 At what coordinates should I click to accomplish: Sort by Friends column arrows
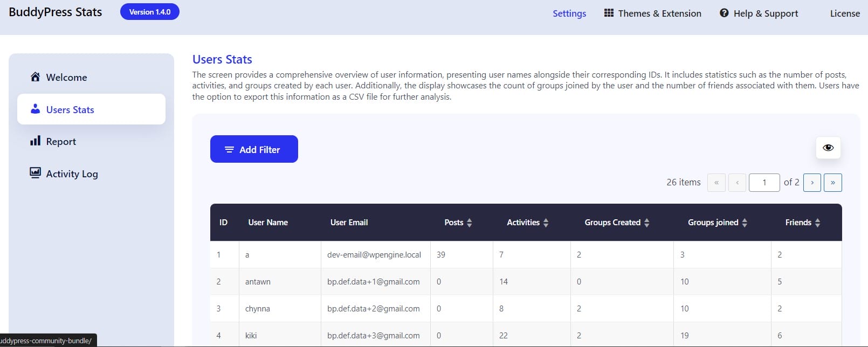tap(817, 223)
